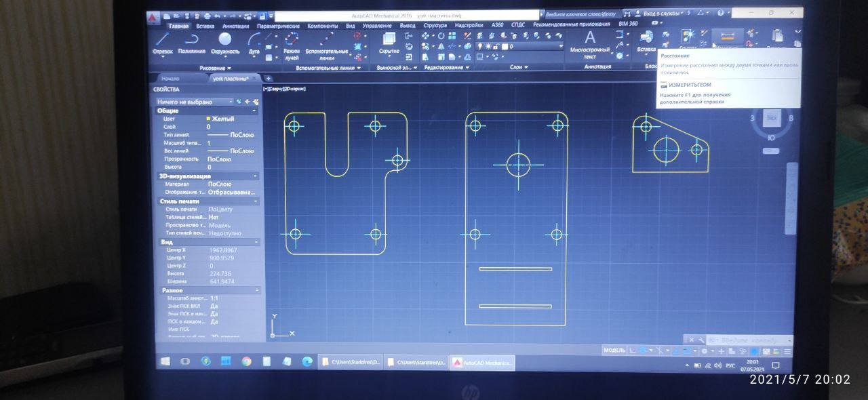Expand the Слои panel dropdown
Viewport: 868px width, 400px height.
pyautogui.click(x=519, y=67)
